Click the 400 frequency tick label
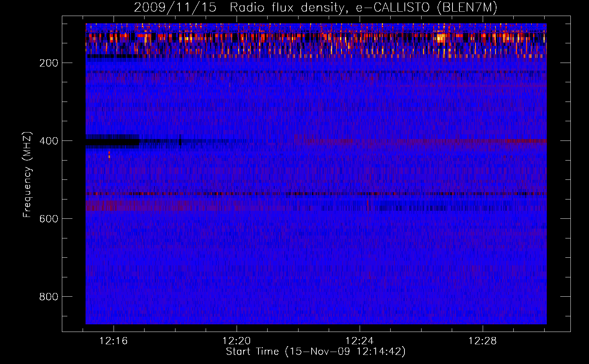Viewport: 589px width, 364px height. coord(49,141)
